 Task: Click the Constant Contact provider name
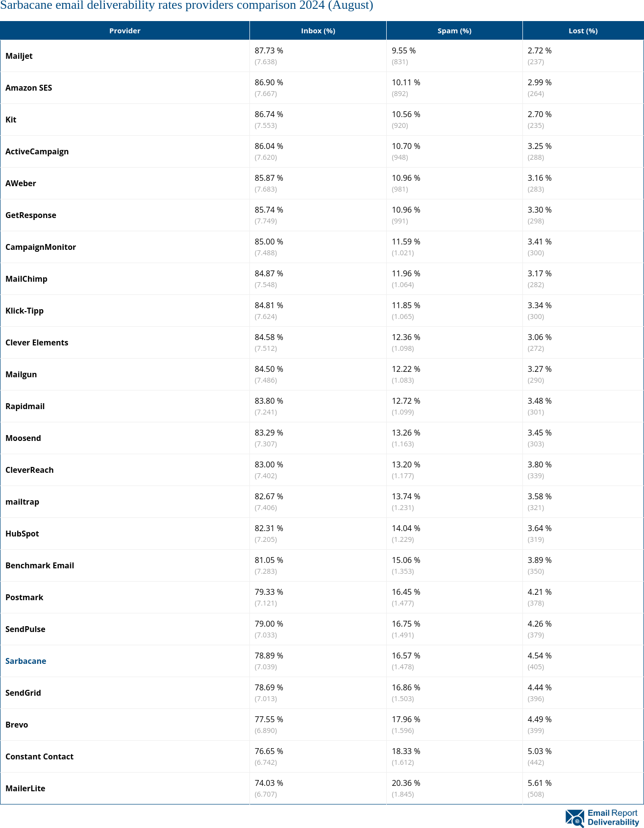point(40,756)
